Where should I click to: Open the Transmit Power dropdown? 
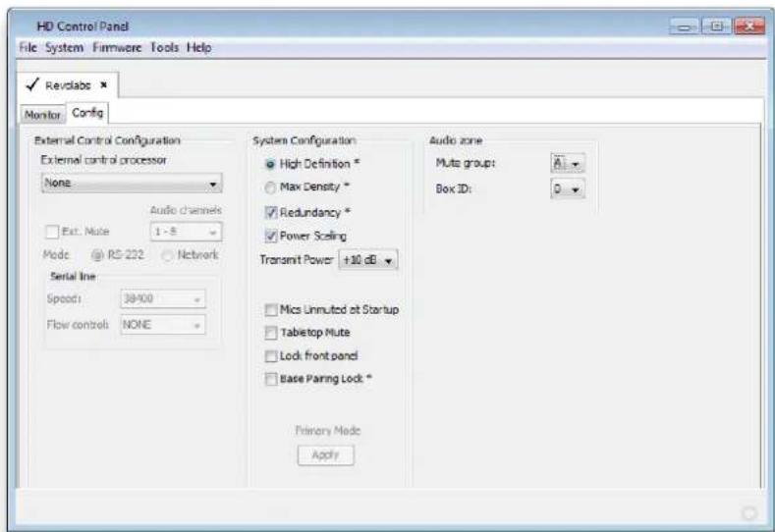click(368, 260)
